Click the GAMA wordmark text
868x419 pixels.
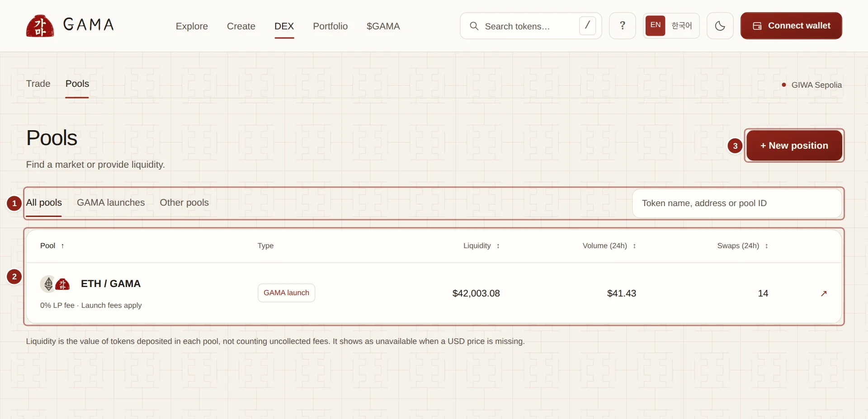point(88,24)
